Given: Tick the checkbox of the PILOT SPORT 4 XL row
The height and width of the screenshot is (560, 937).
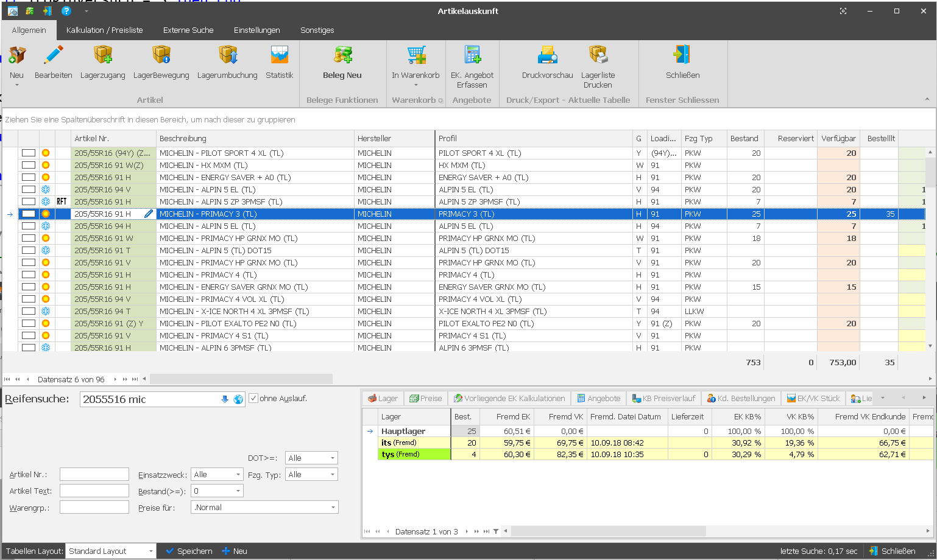Looking at the screenshot, I should click(x=29, y=153).
